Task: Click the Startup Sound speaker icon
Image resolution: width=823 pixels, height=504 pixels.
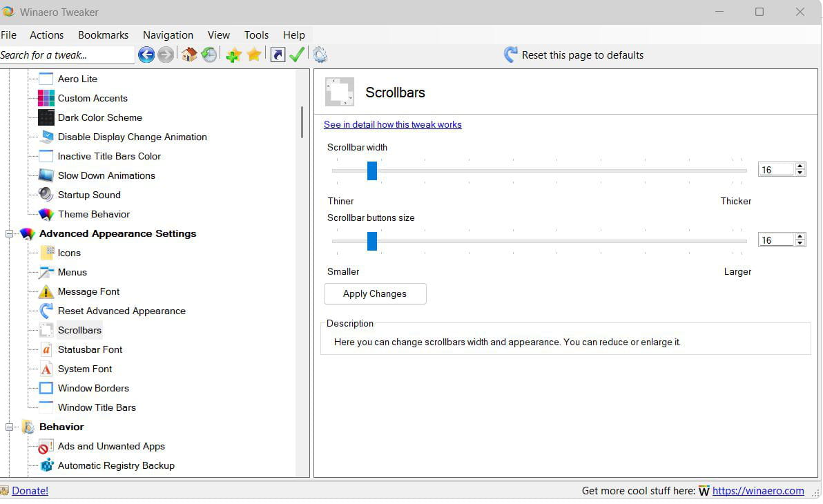Action: pos(46,195)
